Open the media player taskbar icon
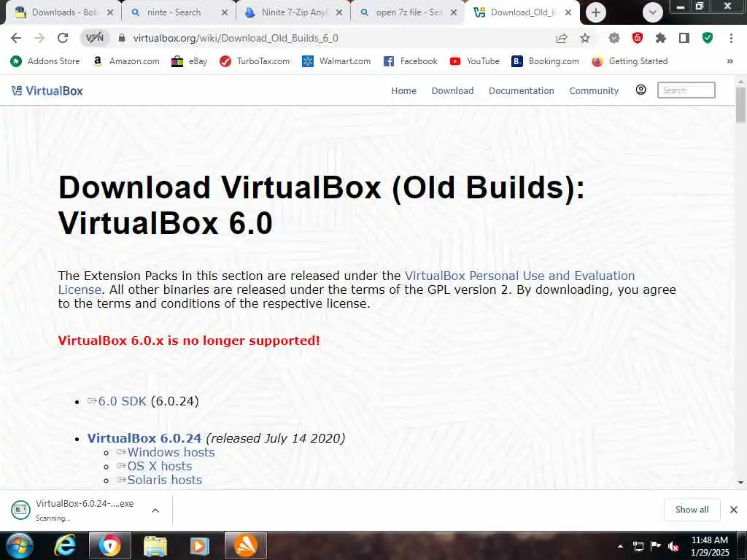This screenshot has width=747, height=560. [200, 545]
